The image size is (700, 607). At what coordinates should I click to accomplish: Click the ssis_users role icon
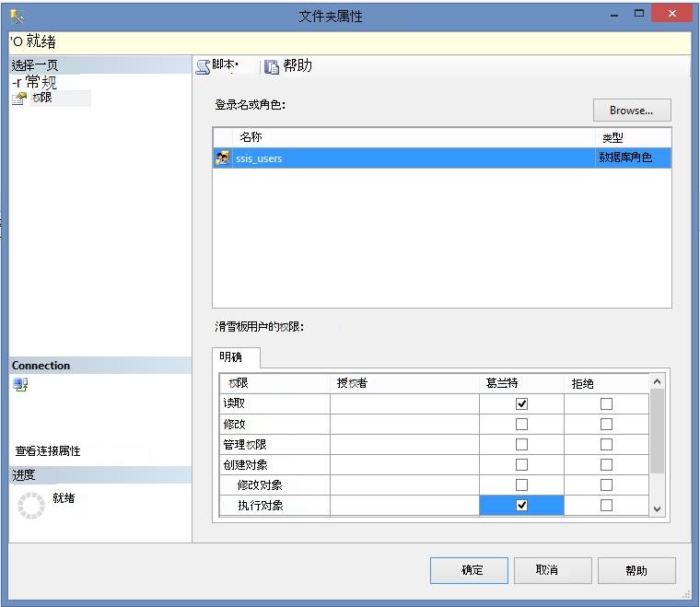(222, 158)
